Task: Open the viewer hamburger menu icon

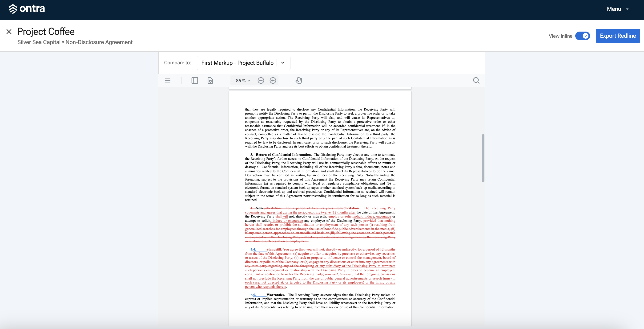Action: tap(168, 81)
